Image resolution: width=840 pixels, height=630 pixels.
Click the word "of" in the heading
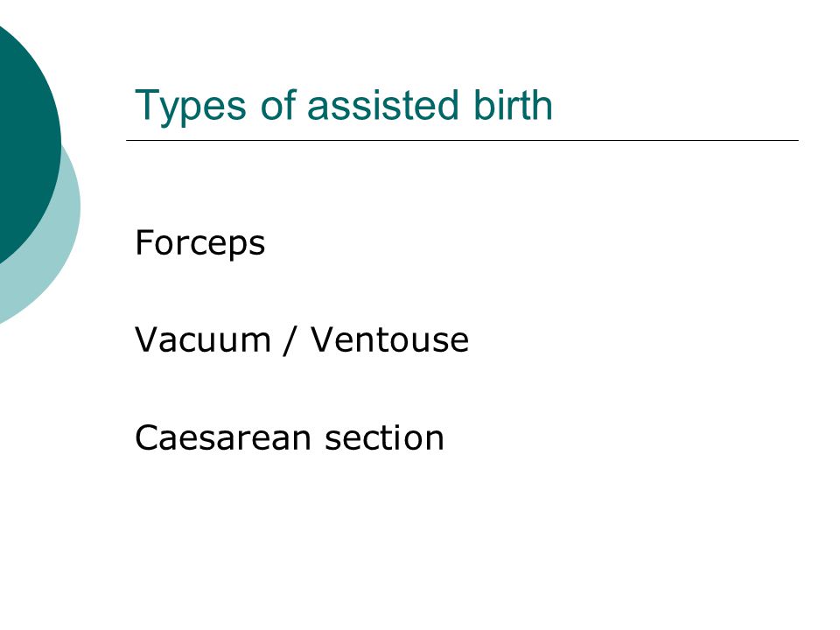[277, 104]
